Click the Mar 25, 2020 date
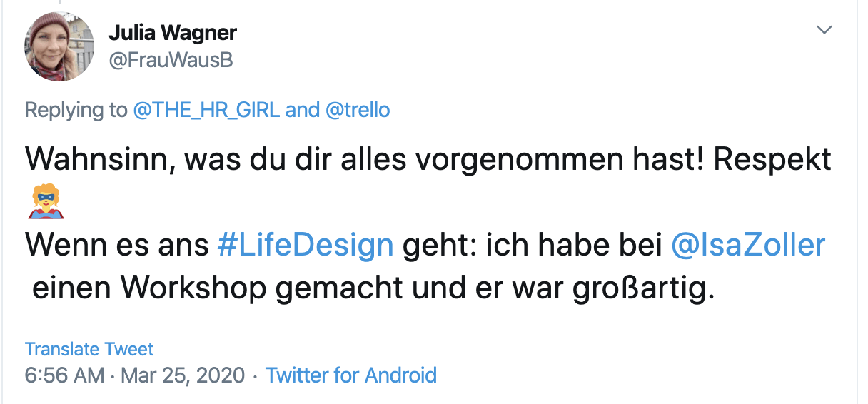 pos(183,375)
